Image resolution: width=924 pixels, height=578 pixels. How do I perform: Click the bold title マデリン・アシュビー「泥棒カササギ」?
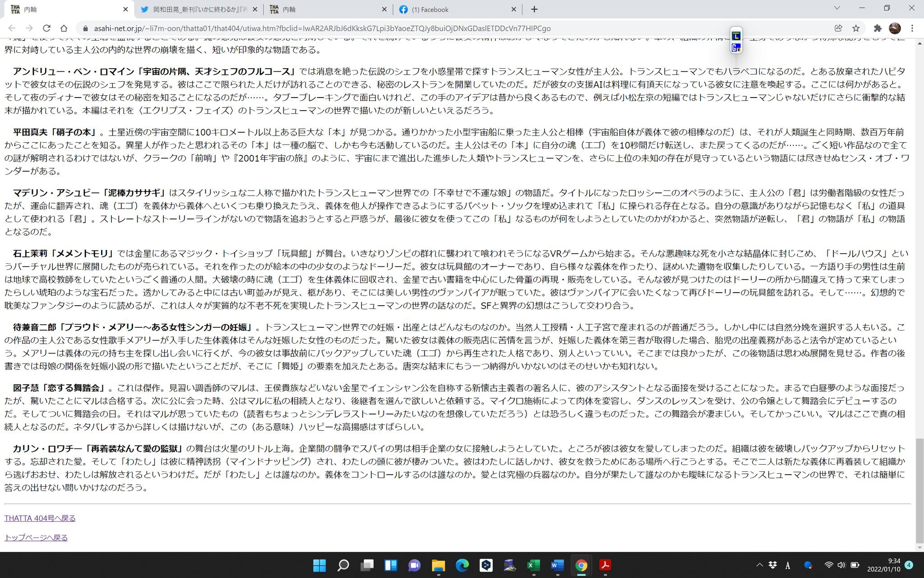[x=90, y=193]
